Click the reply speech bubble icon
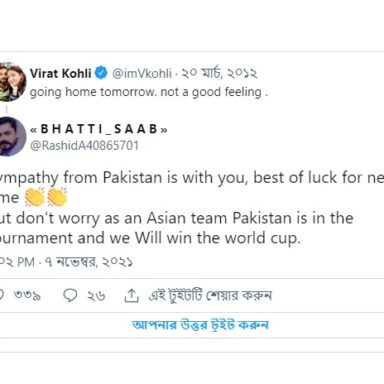The width and height of the screenshot is (384, 384). pyautogui.click(x=70, y=295)
